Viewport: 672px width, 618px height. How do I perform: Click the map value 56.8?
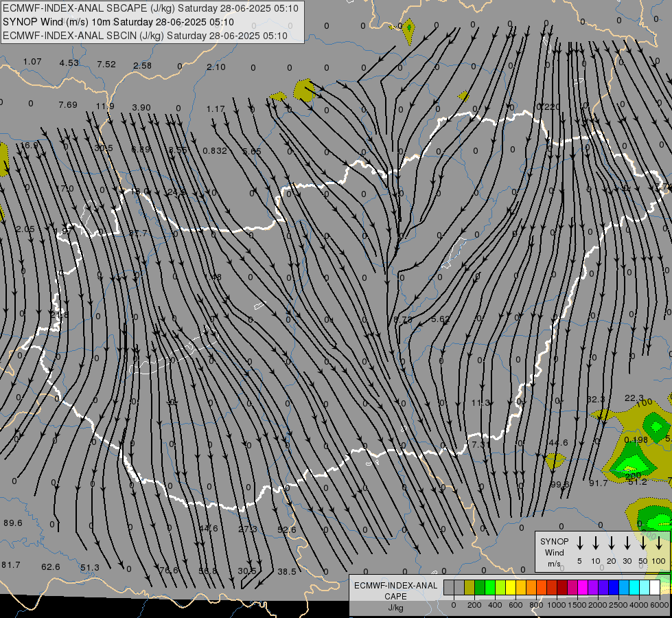208,571
